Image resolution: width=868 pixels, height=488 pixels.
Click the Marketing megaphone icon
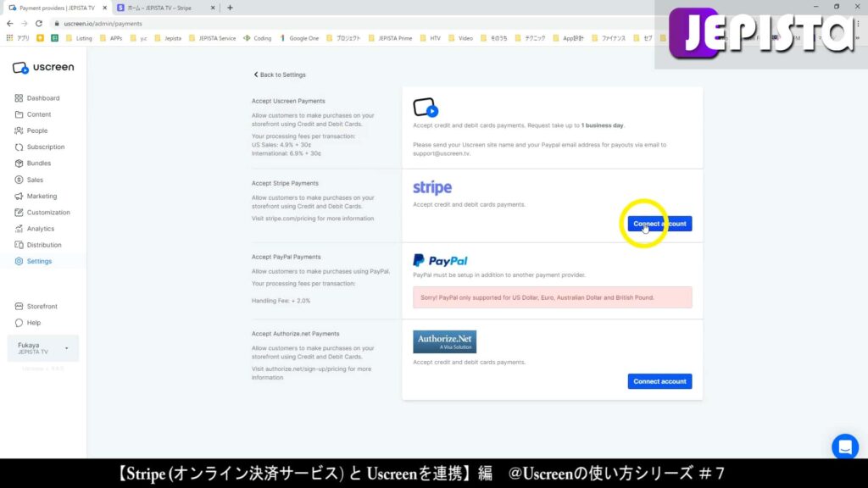coord(19,196)
